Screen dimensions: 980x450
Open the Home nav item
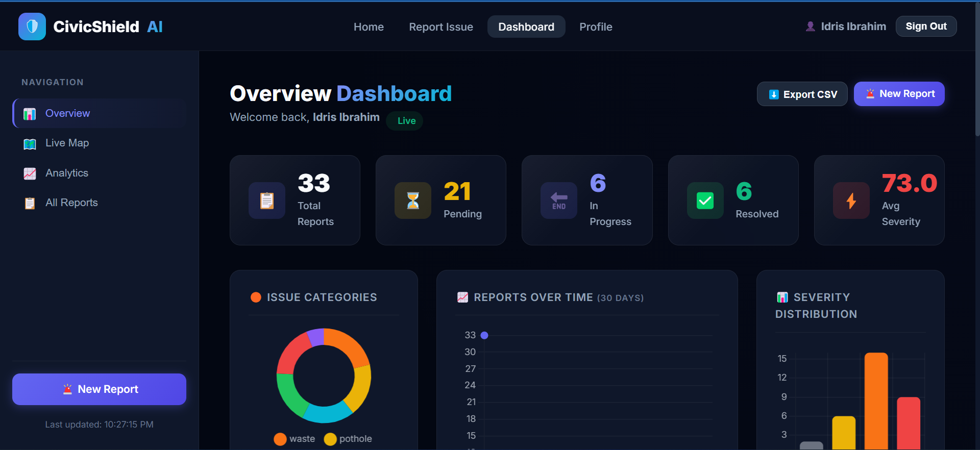[369, 27]
